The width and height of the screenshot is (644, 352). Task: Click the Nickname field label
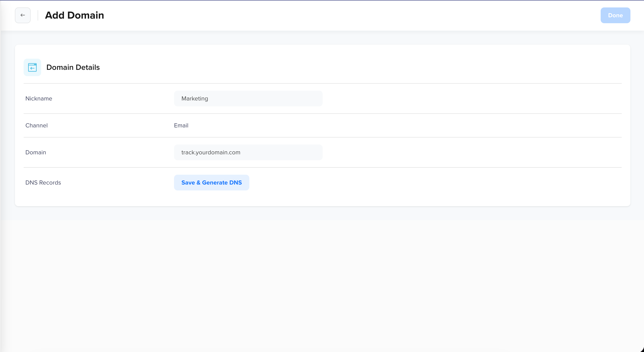click(39, 99)
